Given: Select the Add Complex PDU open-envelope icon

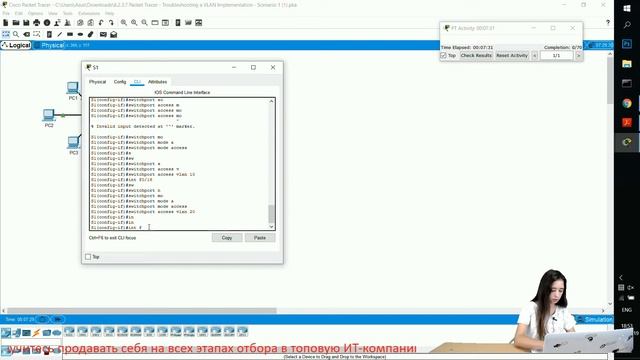Looking at the screenshot, I should click(x=113, y=34).
